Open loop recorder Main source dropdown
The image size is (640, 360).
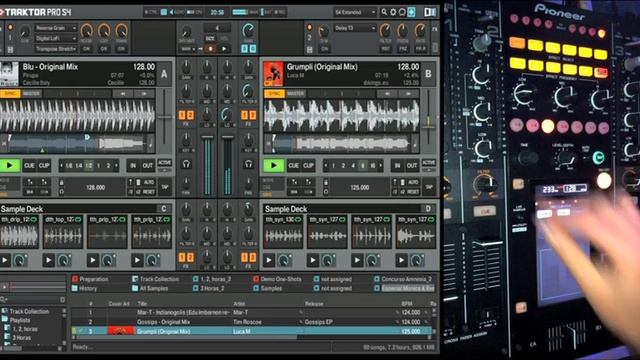tap(188, 49)
